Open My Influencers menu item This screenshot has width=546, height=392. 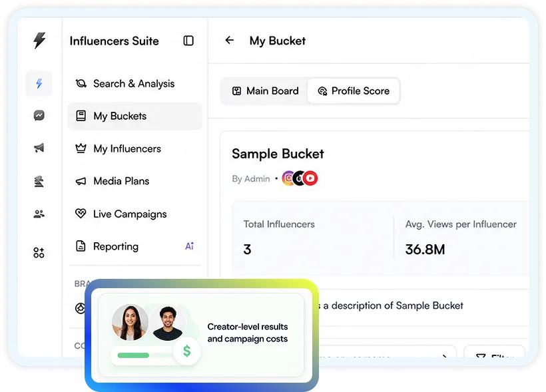click(135, 148)
